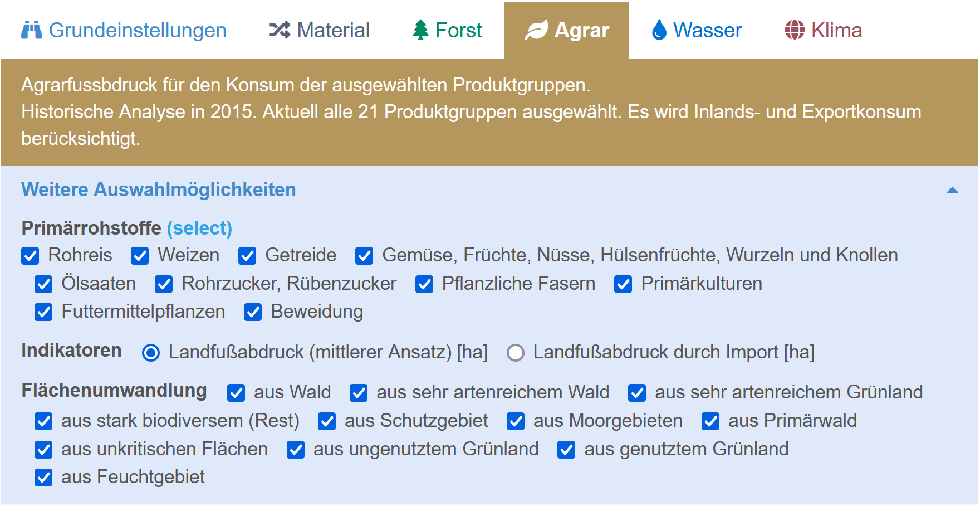The height and width of the screenshot is (506, 980).
Task: Uncheck the Rohreis checkbox
Action: [30, 256]
